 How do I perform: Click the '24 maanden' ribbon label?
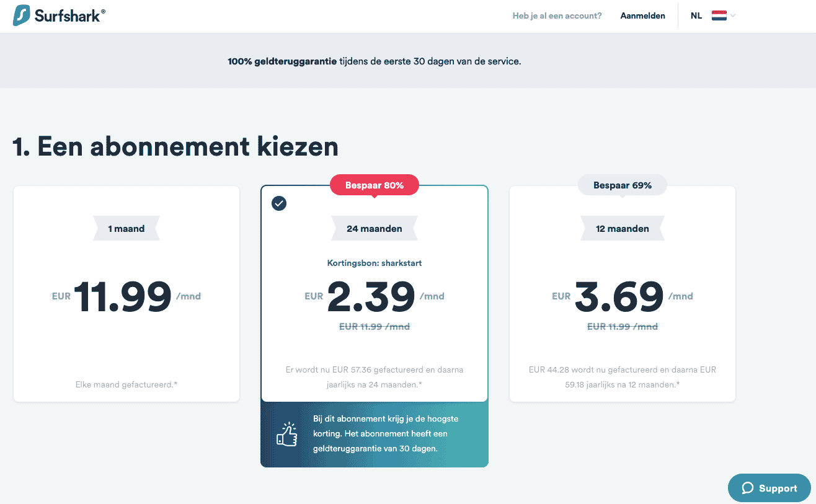click(375, 229)
